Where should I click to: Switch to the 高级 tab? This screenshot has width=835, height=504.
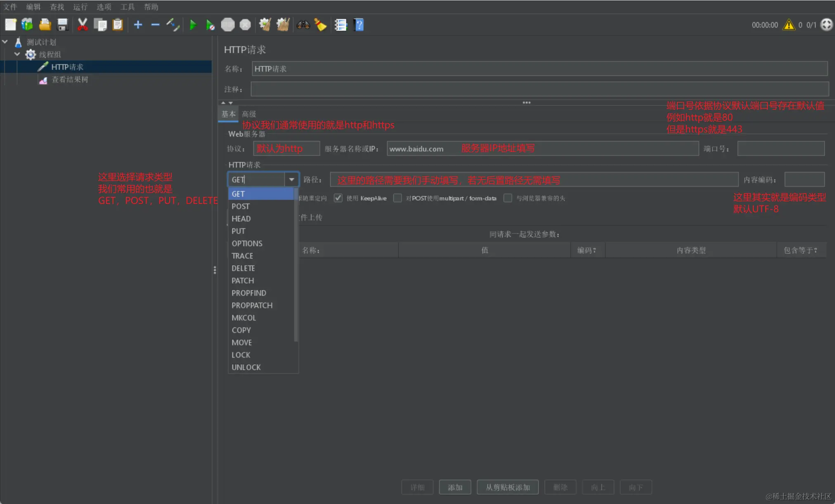coord(249,114)
